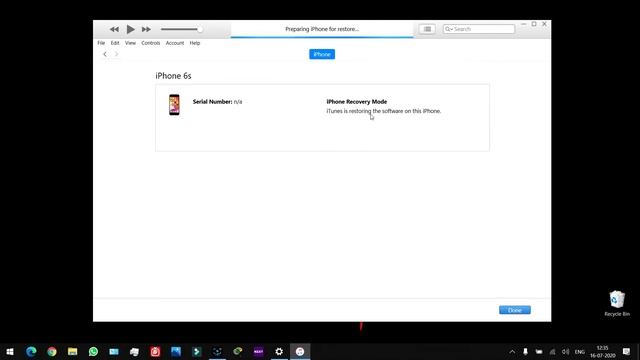
Task: Open the network icon in the tray
Action: (x=552, y=351)
